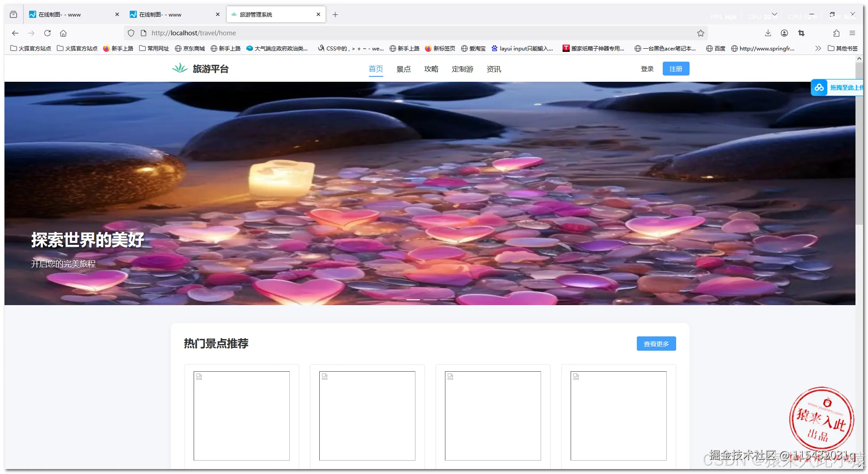Image resolution: width=868 pixels, height=474 pixels.
Task: Click the 查看更多 button
Action: (x=656, y=343)
